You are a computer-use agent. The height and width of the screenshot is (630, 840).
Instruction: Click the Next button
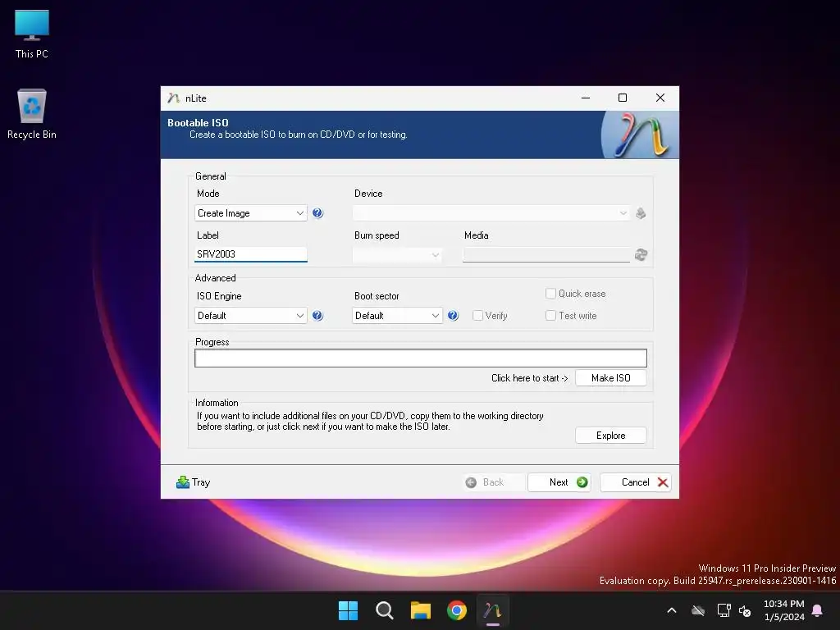coord(559,482)
